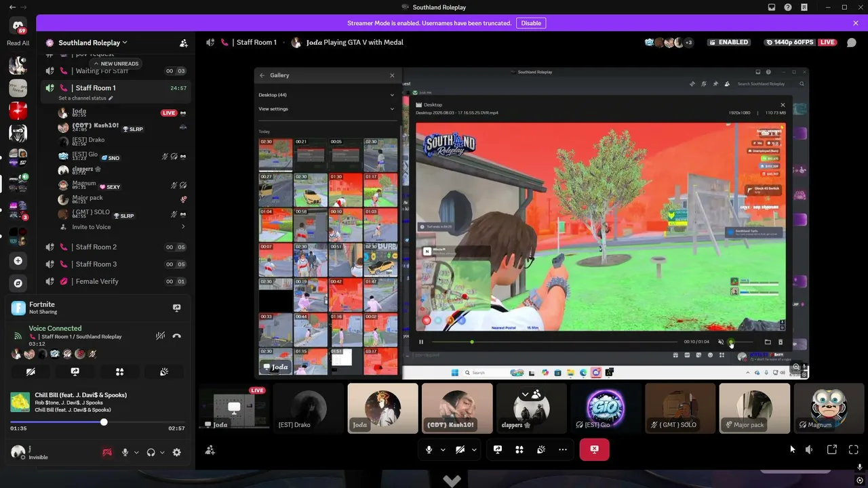Image resolution: width=868 pixels, height=488 pixels.
Task: Stream Fortnite using the share icon beside it
Action: (177, 308)
